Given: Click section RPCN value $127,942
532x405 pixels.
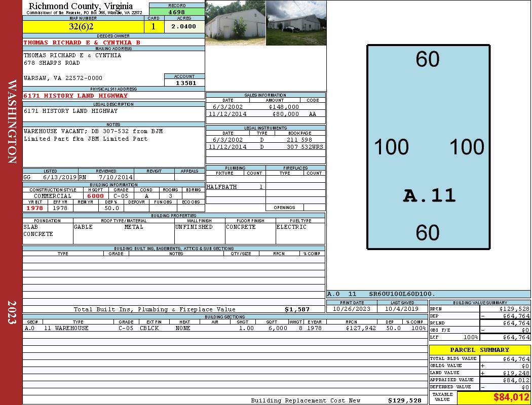Looking at the screenshot, I should [x=361, y=328].
